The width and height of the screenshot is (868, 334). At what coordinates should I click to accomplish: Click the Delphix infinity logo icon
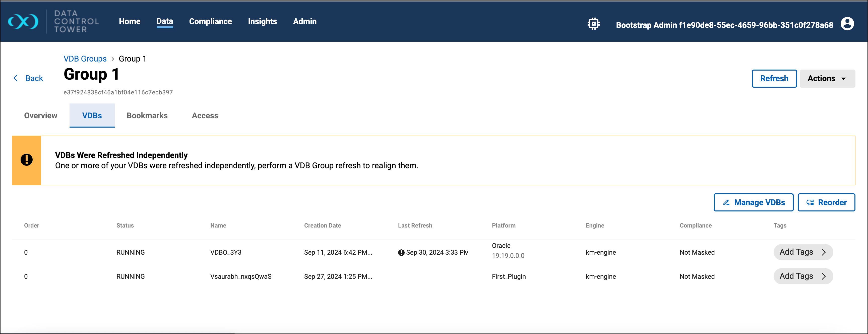coord(23,22)
